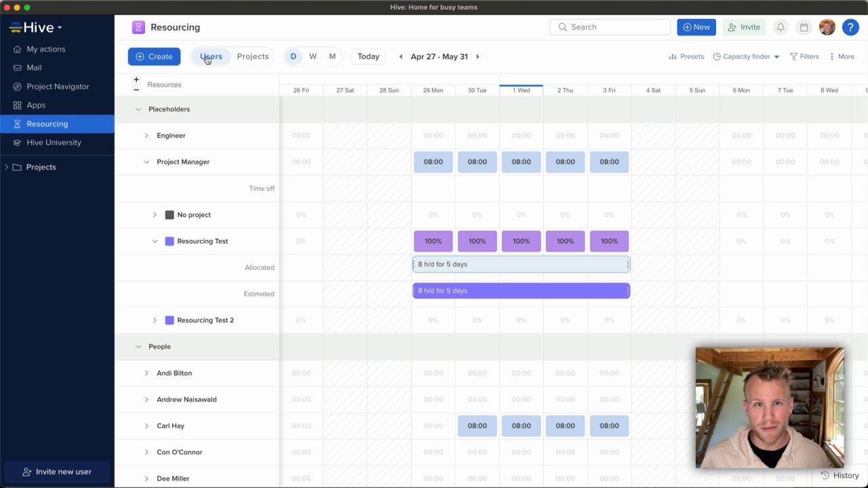Go to next date range arrow

tap(477, 56)
